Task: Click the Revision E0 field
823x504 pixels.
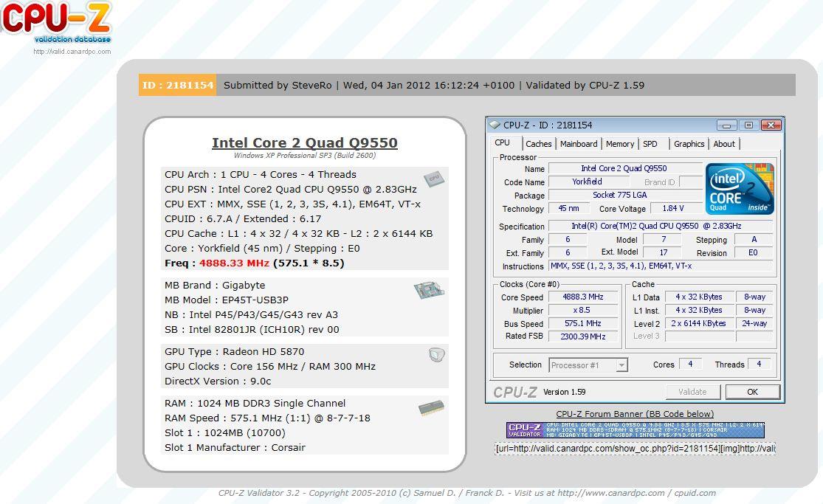Action: 753,252
